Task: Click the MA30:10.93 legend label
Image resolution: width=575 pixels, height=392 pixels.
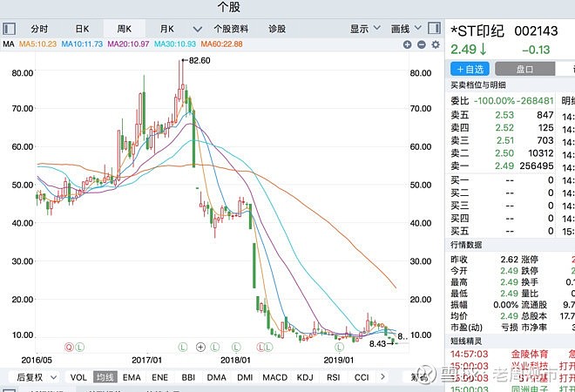Action: pyautogui.click(x=175, y=44)
